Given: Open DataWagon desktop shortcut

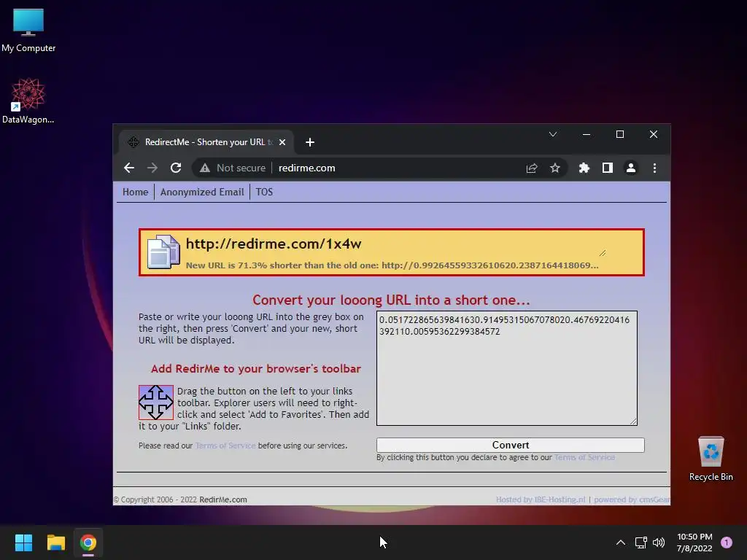Looking at the screenshot, I should (x=28, y=101).
